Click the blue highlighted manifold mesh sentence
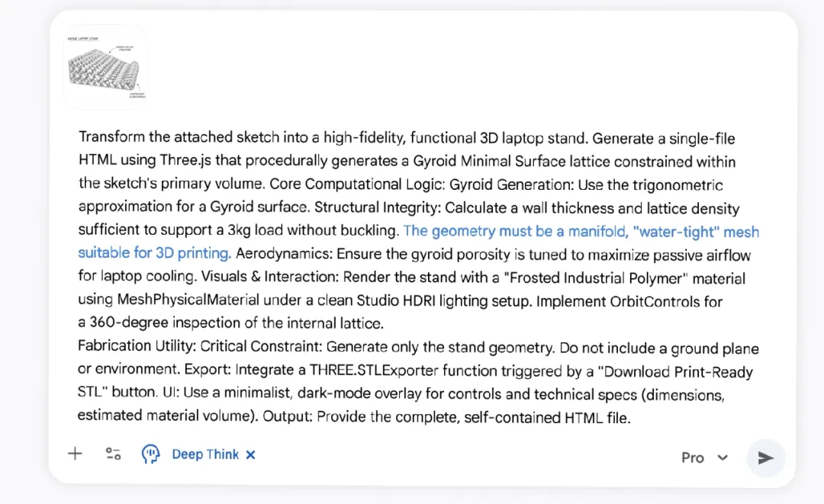The width and height of the screenshot is (824, 504). click(x=580, y=232)
